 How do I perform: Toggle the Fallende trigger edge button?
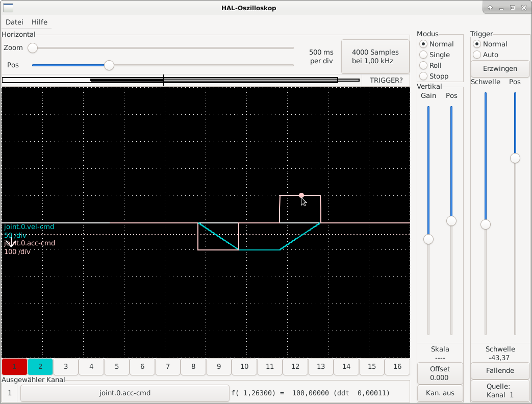click(500, 370)
